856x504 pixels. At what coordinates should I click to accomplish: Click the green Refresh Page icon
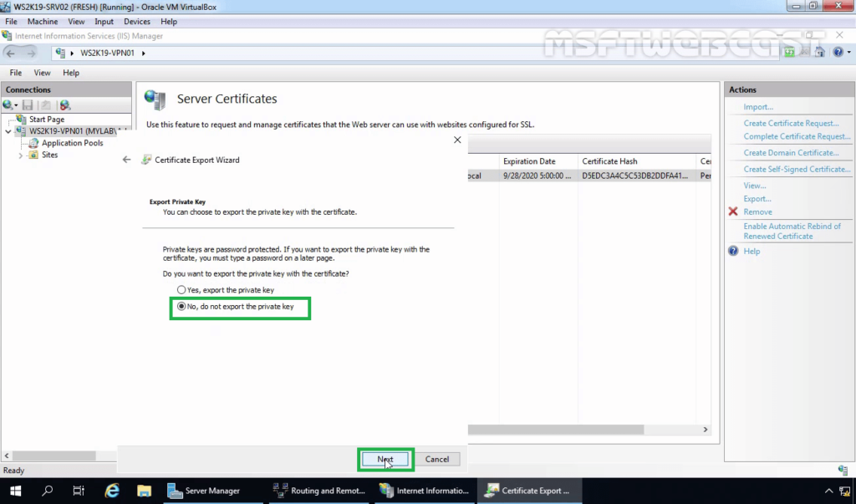coord(789,53)
